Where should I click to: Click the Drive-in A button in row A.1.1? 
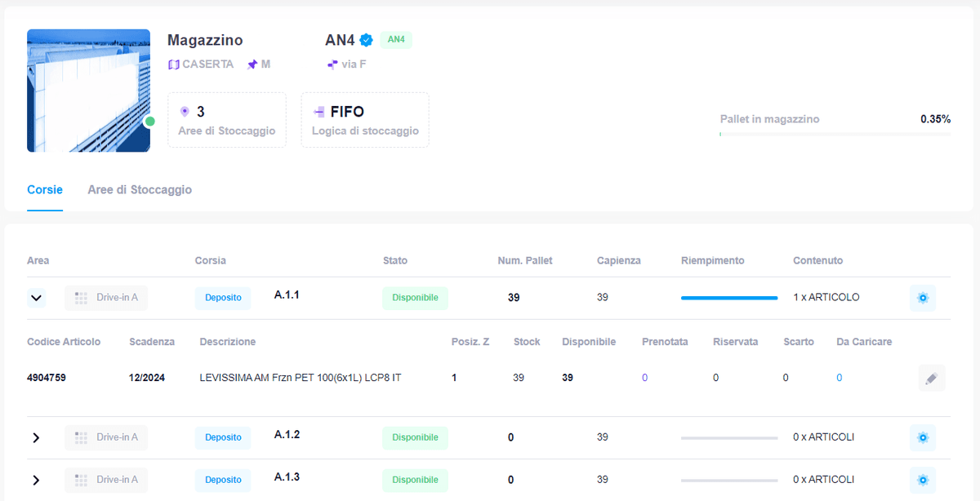(x=106, y=298)
